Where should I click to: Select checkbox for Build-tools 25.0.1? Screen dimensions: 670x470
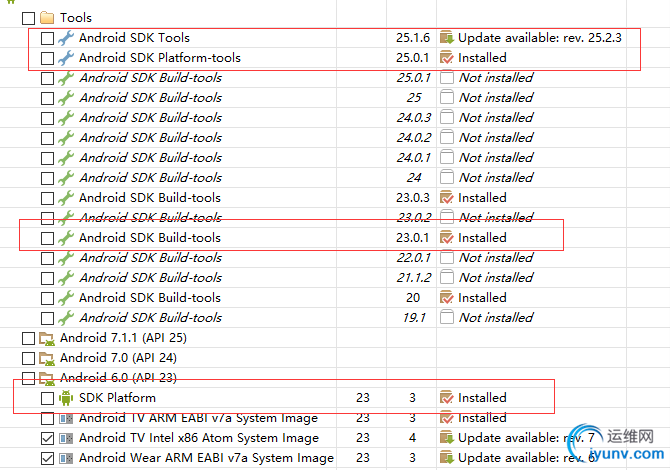click(47, 78)
